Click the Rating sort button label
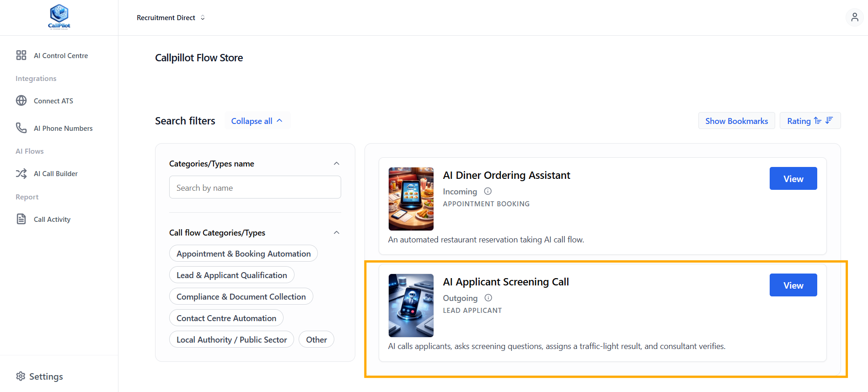Screen dimensions: 868x392 (798, 121)
